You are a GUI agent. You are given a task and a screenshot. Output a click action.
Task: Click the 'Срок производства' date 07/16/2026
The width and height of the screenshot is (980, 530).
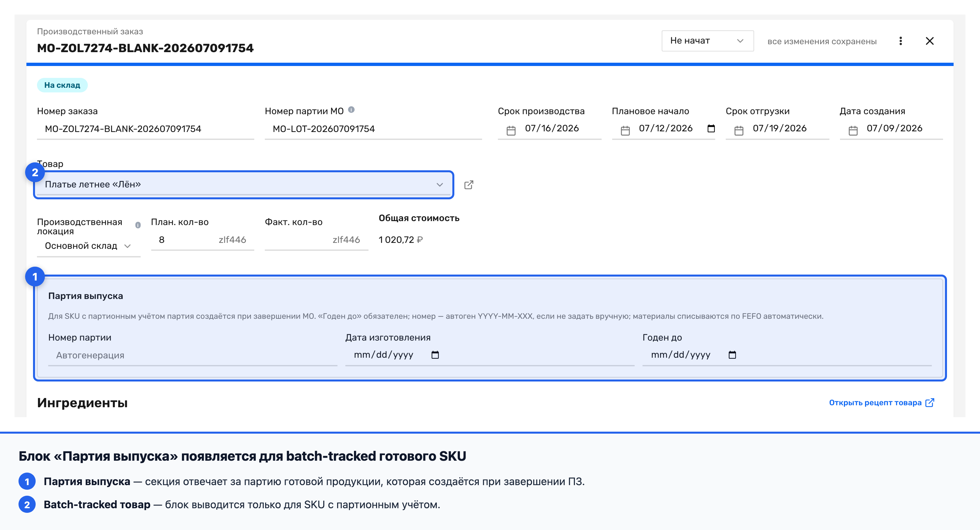(x=552, y=128)
